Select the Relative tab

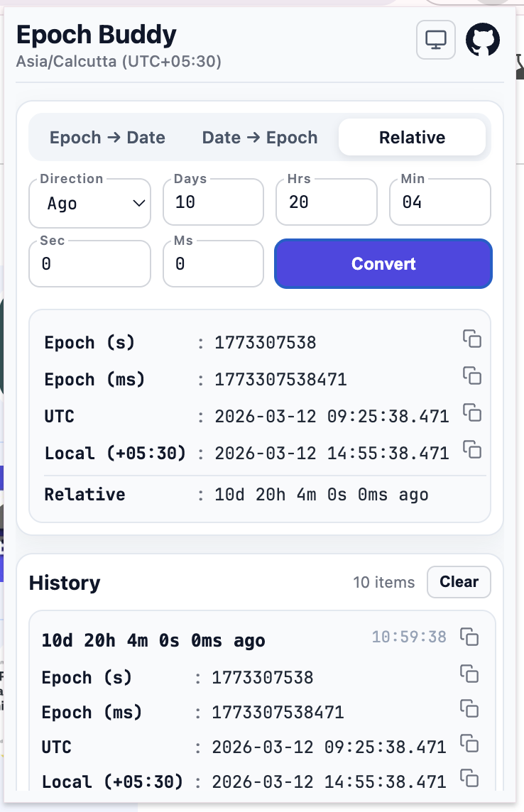[412, 138]
